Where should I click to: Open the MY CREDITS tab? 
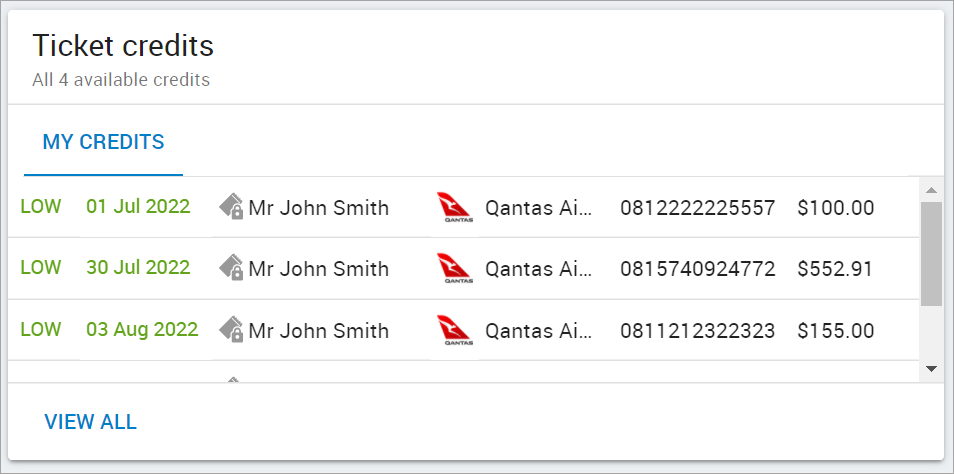103,142
